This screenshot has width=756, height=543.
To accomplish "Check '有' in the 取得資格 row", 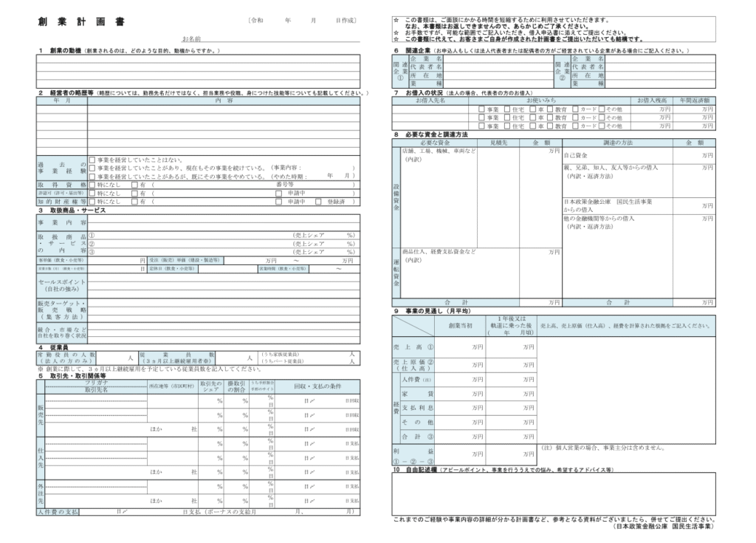I will click(134, 185).
